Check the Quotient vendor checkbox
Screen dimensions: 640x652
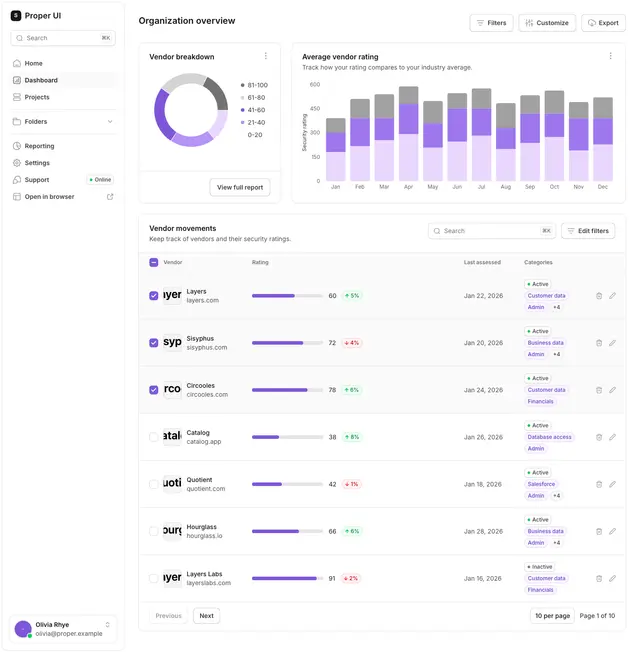tap(153, 484)
